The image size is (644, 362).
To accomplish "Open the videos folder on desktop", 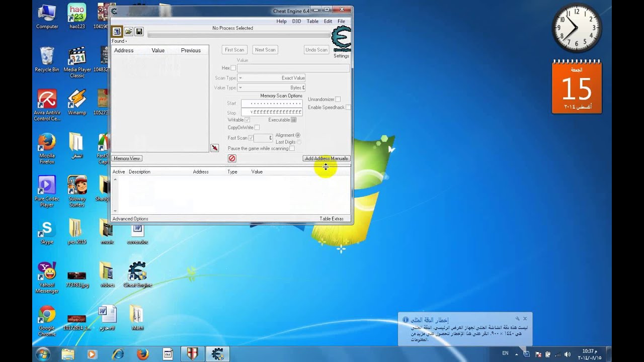I will 107,275.
